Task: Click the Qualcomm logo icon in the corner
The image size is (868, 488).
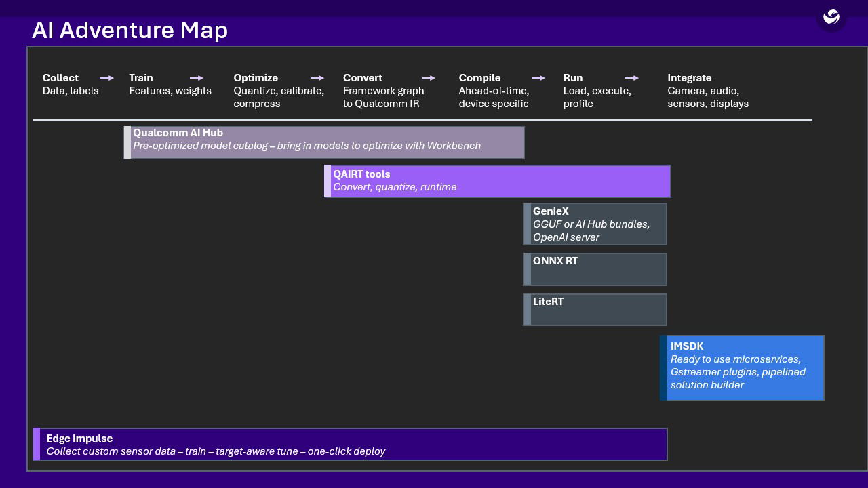Action: [831, 16]
